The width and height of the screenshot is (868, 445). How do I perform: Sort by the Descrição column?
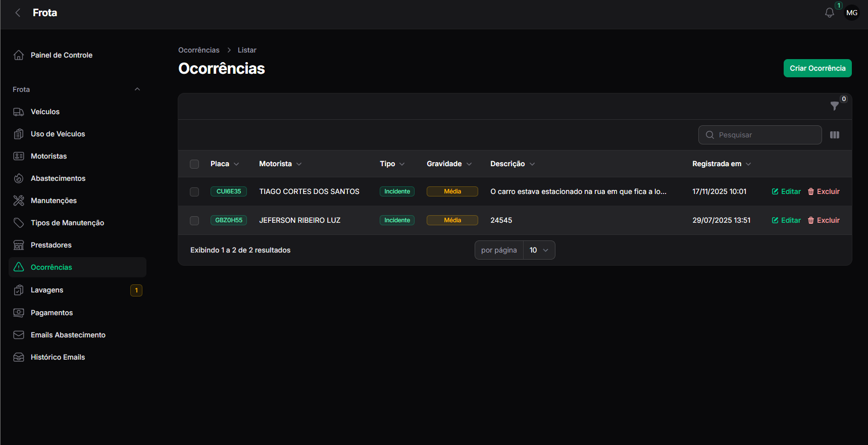tap(513, 164)
